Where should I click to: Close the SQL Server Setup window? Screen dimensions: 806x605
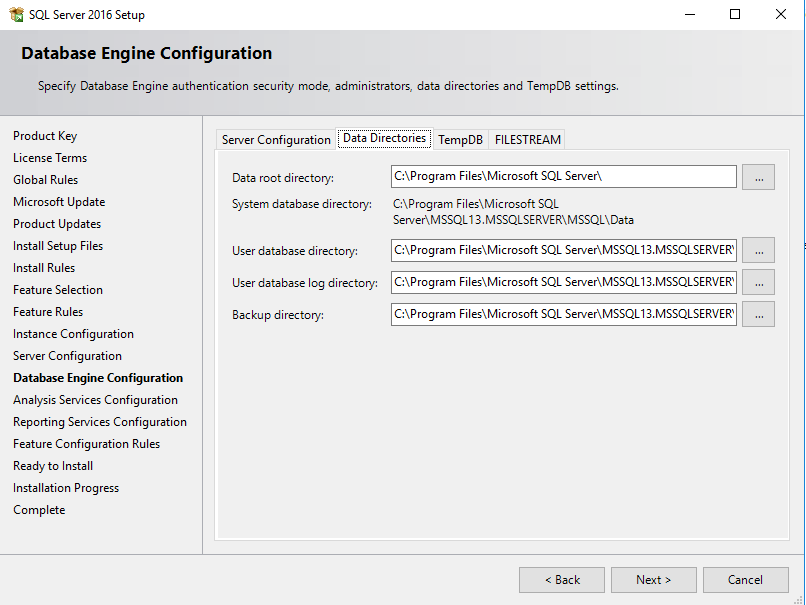click(x=780, y=14)
